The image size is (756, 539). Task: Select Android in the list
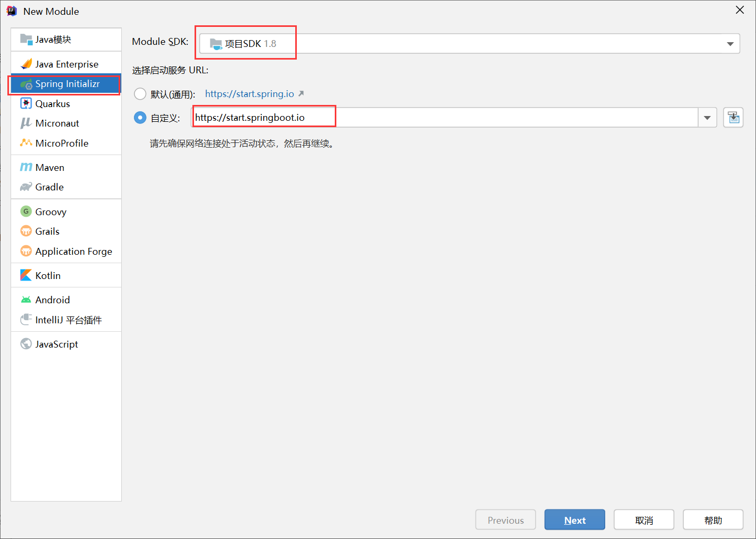tap(66, 300)
